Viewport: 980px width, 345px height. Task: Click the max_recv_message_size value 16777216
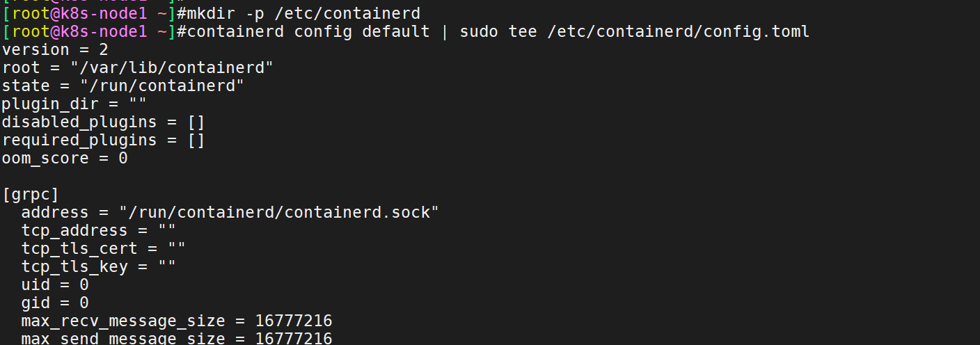point(294,321)
